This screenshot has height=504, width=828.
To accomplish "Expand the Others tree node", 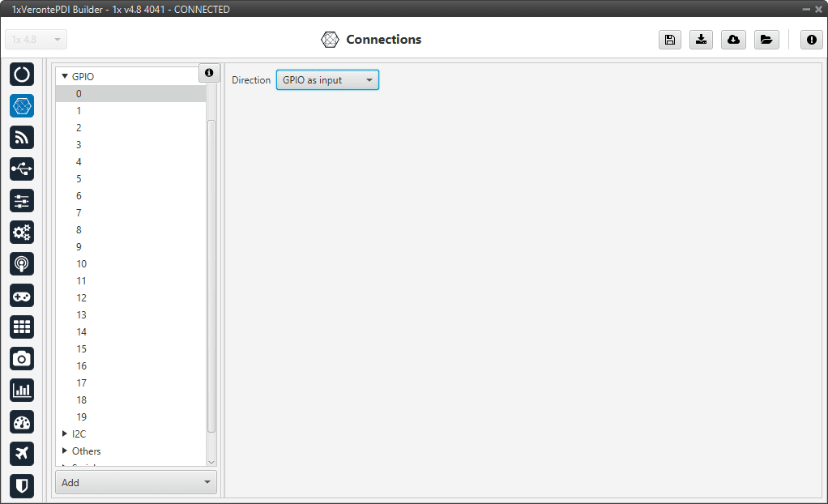I will (65, 451).
